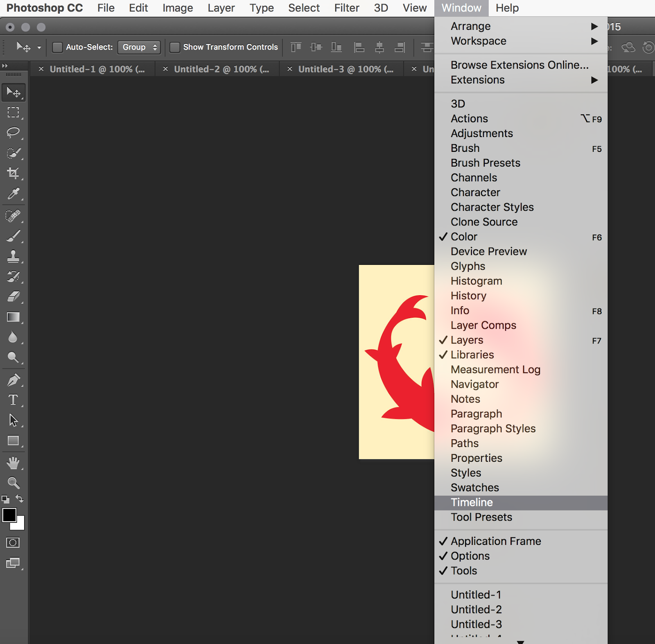Pick the Eyedropper tool
The width and height of the screenshot is (655, 644).
14,194
